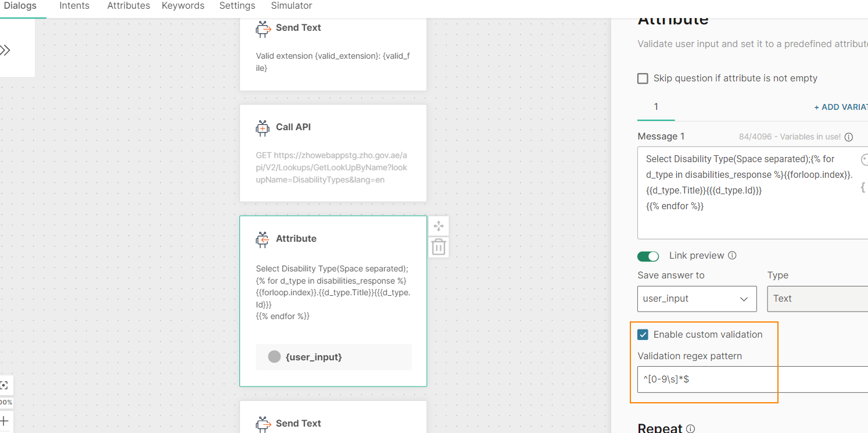
Task: Switch to the Intents tab
Action: [74, 6]
